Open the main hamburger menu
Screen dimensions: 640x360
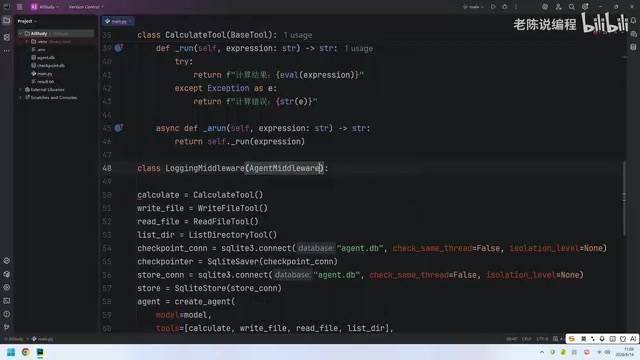point(19,7)
